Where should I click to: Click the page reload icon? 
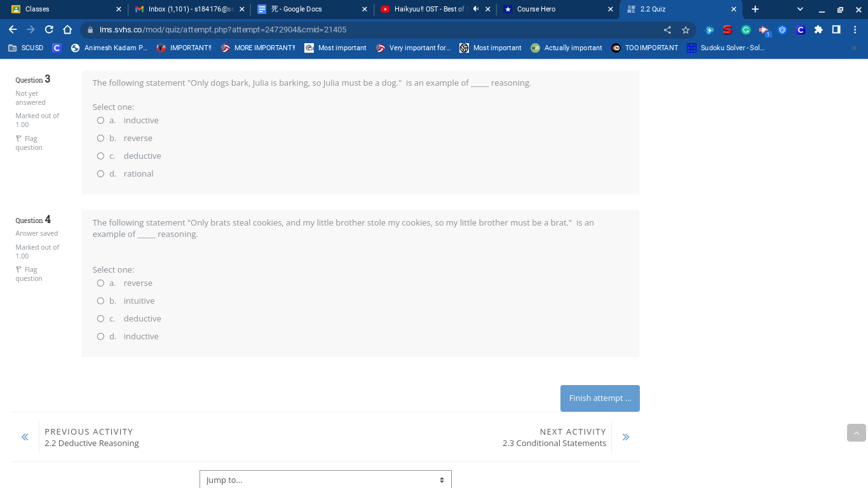pyautogui.click(x=48, y=29)
